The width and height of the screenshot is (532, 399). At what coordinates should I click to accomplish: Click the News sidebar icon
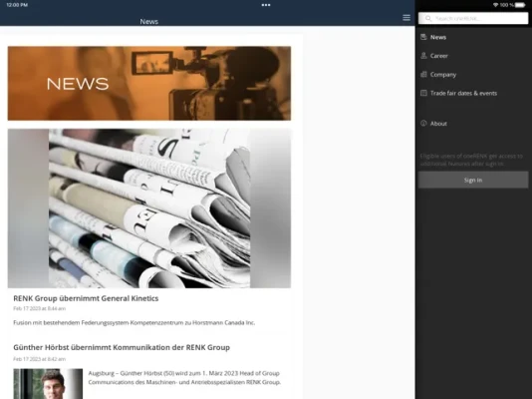click(423, 37)
